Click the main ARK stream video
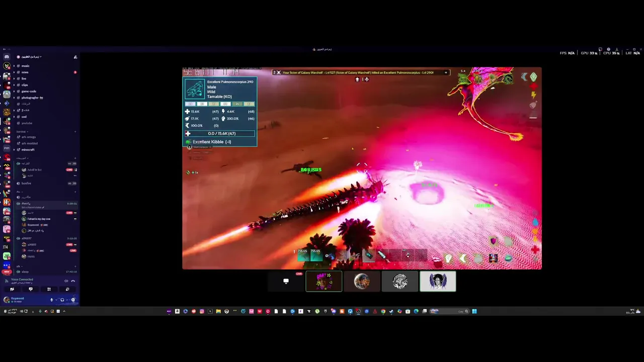This screenshot has height=362, width=644. point(362,168)
